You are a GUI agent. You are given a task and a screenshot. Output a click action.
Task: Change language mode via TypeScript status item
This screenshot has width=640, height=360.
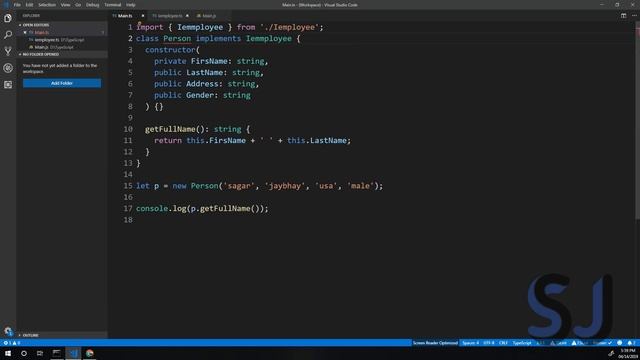coord(522,343)
